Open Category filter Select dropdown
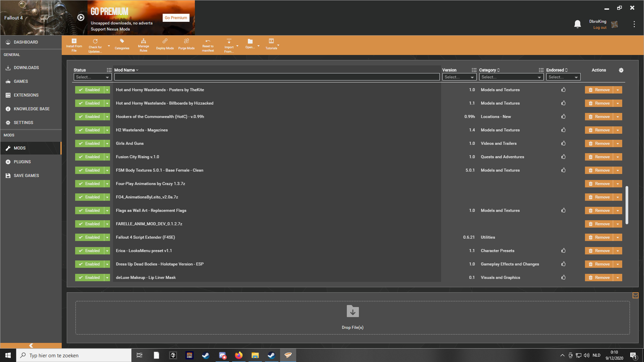 point(511,77)
